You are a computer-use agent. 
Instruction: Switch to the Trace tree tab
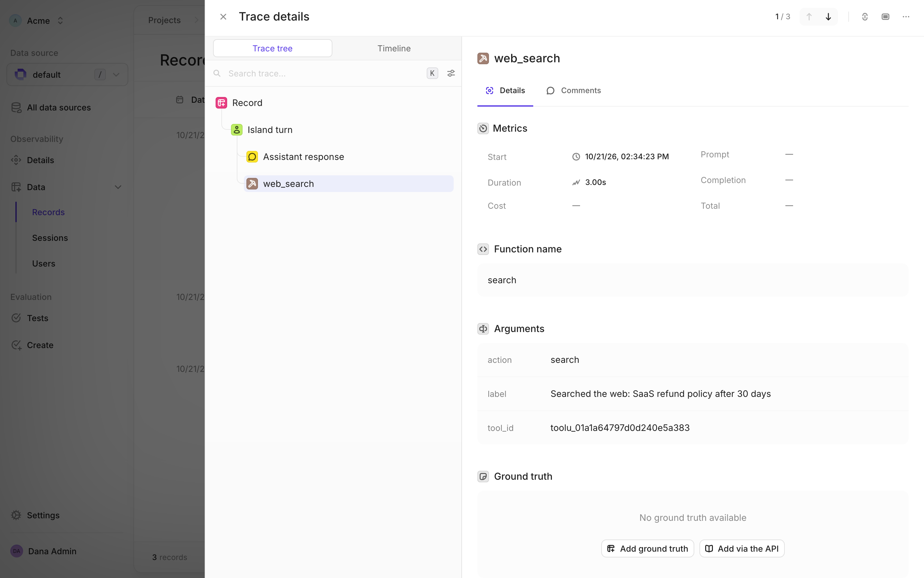pyautogui.click(x=272, y=48)
